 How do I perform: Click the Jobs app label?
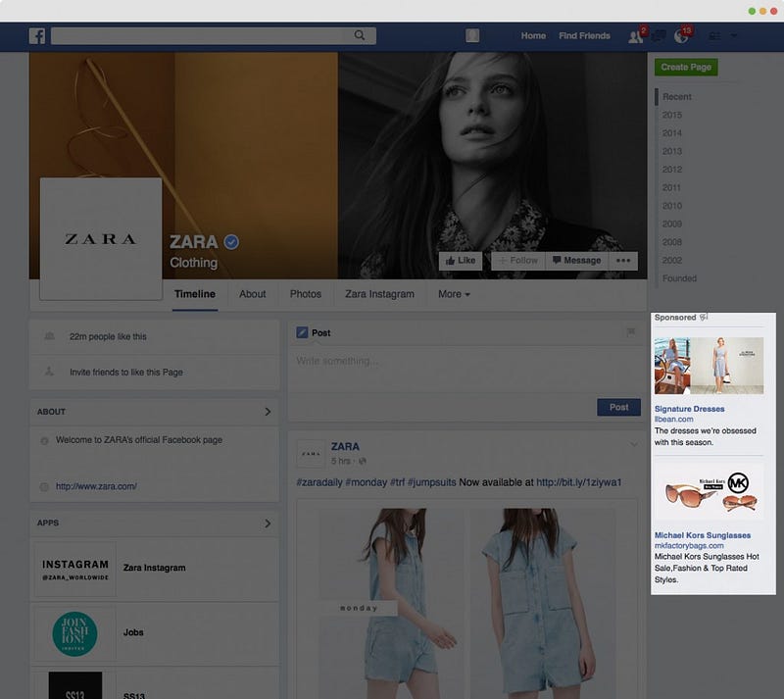[x=133, y=632]
